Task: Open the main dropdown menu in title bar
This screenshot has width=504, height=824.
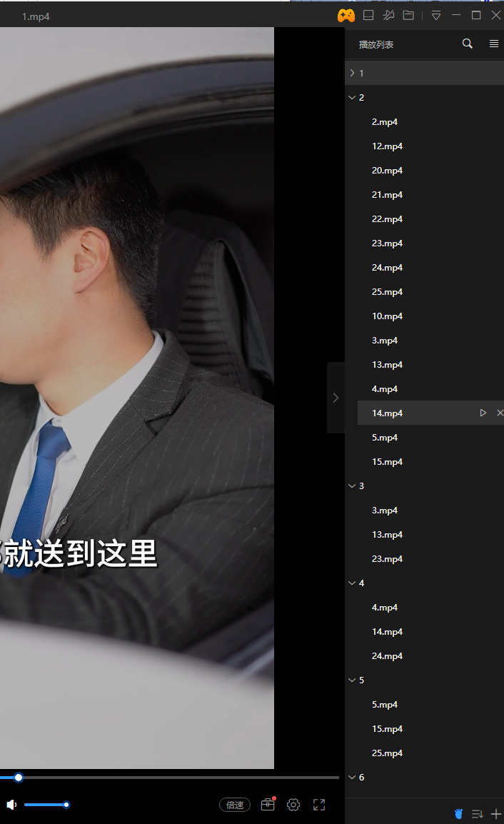Action: (436, 15)
